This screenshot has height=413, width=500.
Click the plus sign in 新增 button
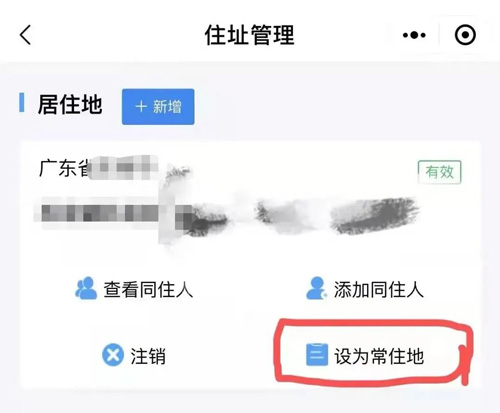[x=141, y=107]
